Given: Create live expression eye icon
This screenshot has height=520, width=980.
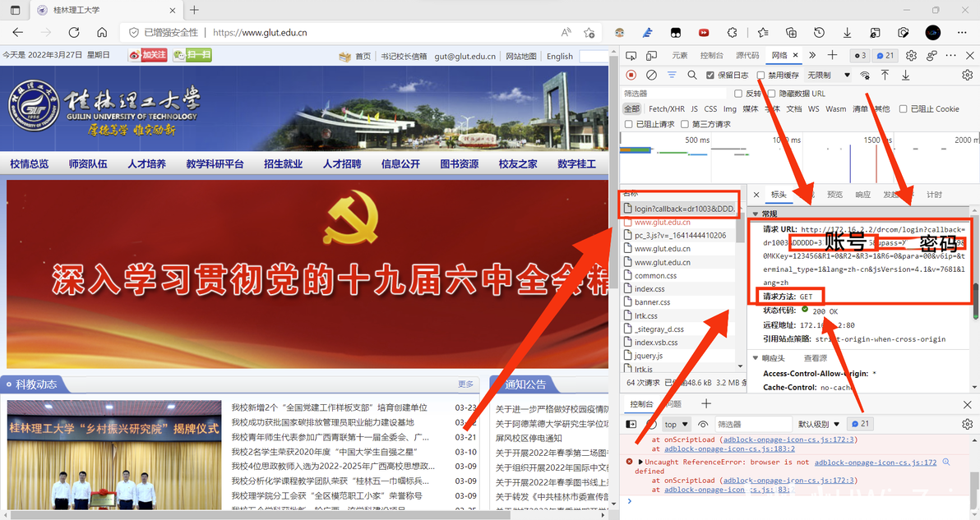Looking at the screenshot, I should click(x=703, y=425).
